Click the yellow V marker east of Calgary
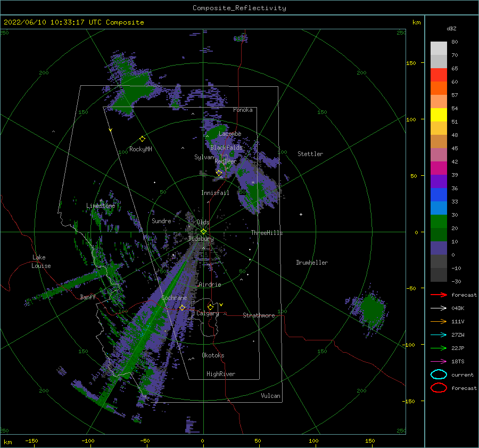This screenshot has width=479, height=448. tap(221, 305)
